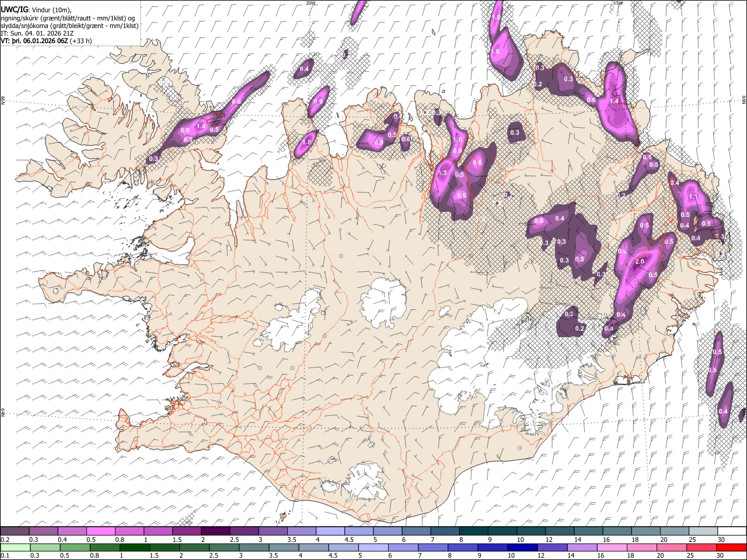The image size is (747, 560).
Task: Select the darkest purple 2–2.5 swatch in upper legend
Action: (215, 531)
